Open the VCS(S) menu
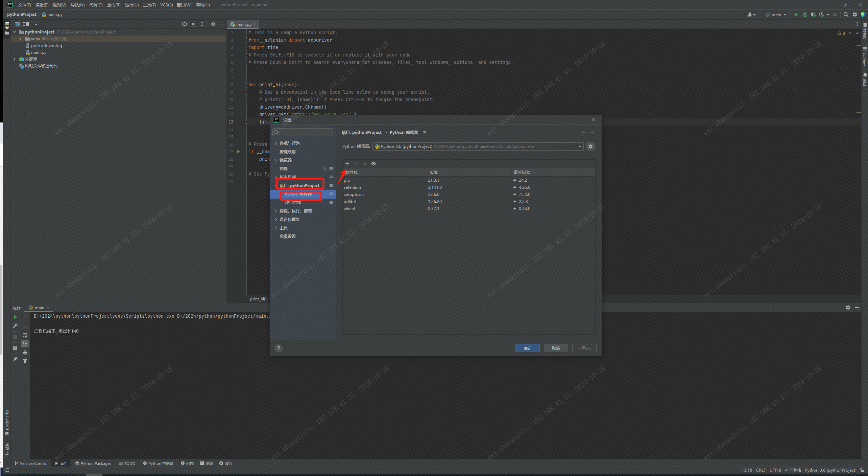Image resolution: width=868 pixels, height=476 pixels. click(x=166, y=5)
